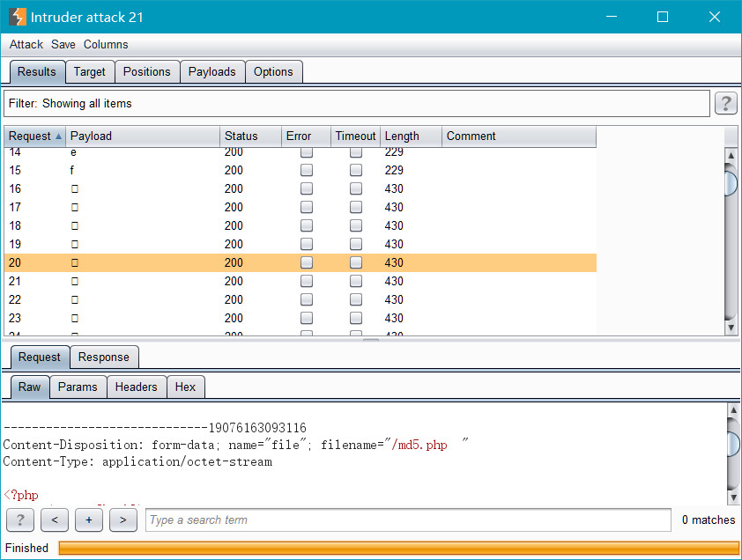Focus the search term input field
The image size is (742, 560).
pos(408,519)
